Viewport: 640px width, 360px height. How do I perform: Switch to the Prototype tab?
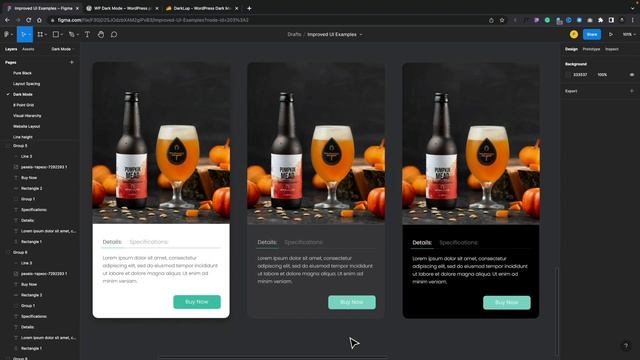coord(591,49)
